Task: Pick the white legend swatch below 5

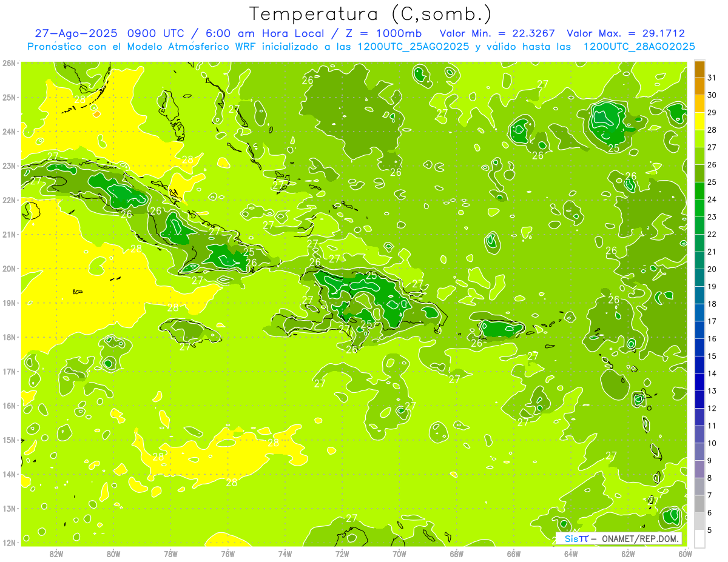Action: pos(699,538)
